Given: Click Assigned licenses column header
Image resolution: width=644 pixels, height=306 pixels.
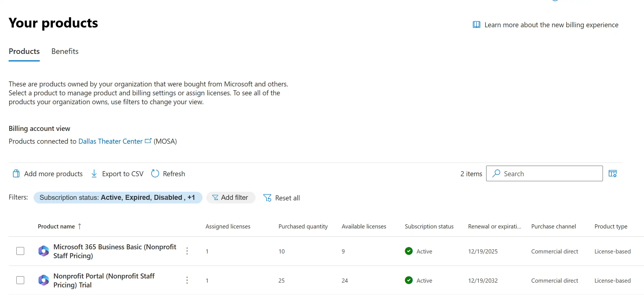Looking at the screenshot, I should point(228,227).
